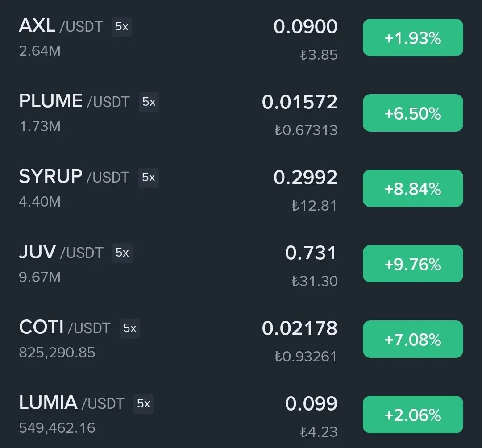Tap the 5x badge next to SYRUP
The width and height of the screenshot is (482, 448).
click(x=149, y=178)
